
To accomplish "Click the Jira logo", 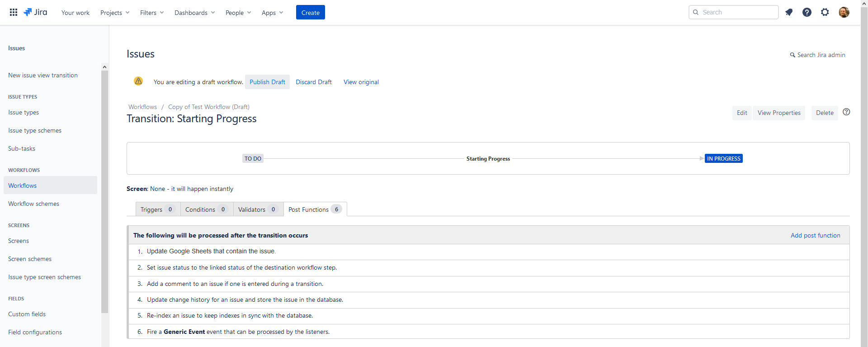I will click(x=35, y=12).
